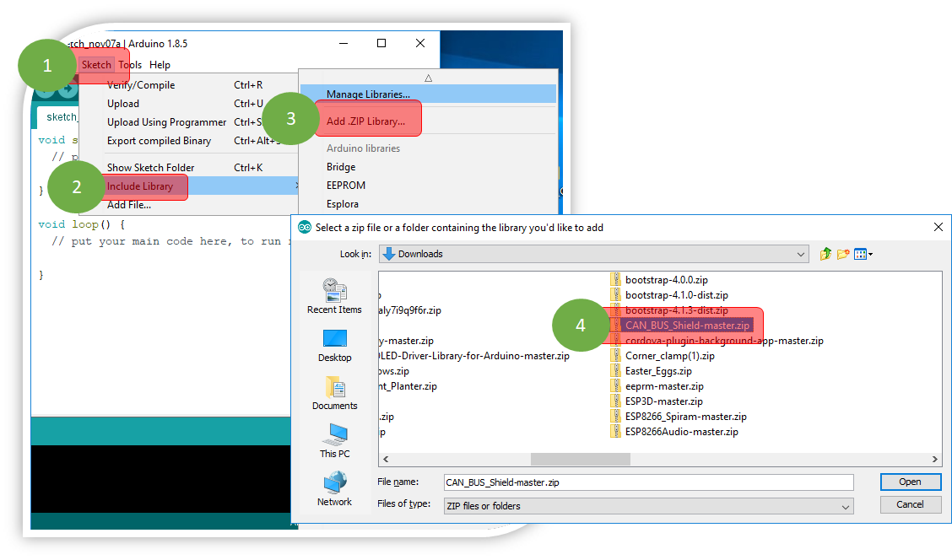Image resolution: width=952 pixels, height=560 pixels.
Task: Open the Help menu
Action: point(160,64)
